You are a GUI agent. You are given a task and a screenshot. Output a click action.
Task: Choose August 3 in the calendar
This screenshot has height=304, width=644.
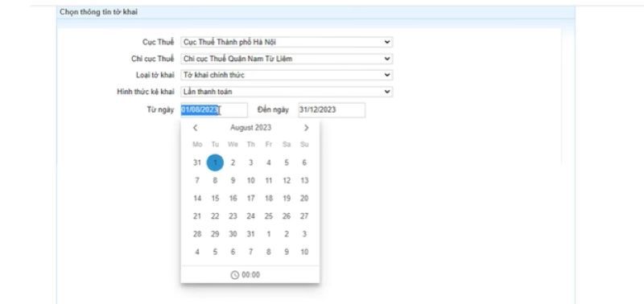[x=251, y=162]
